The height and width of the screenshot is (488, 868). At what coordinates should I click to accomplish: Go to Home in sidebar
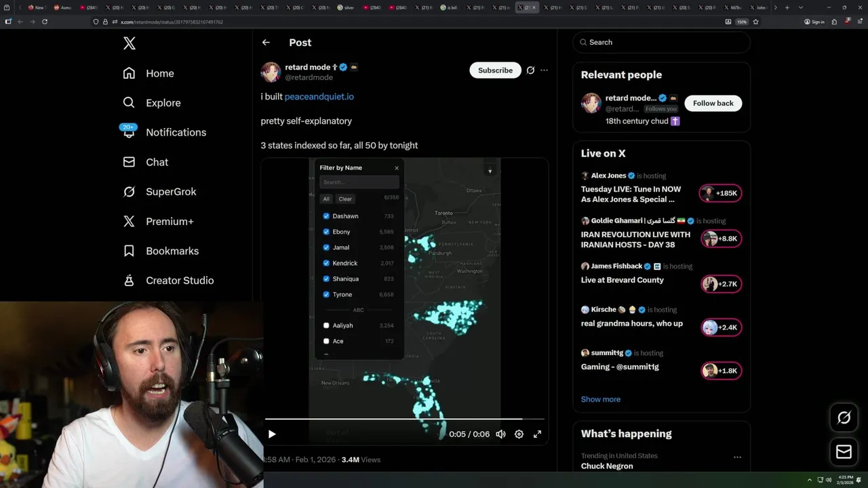click(149, 73)
